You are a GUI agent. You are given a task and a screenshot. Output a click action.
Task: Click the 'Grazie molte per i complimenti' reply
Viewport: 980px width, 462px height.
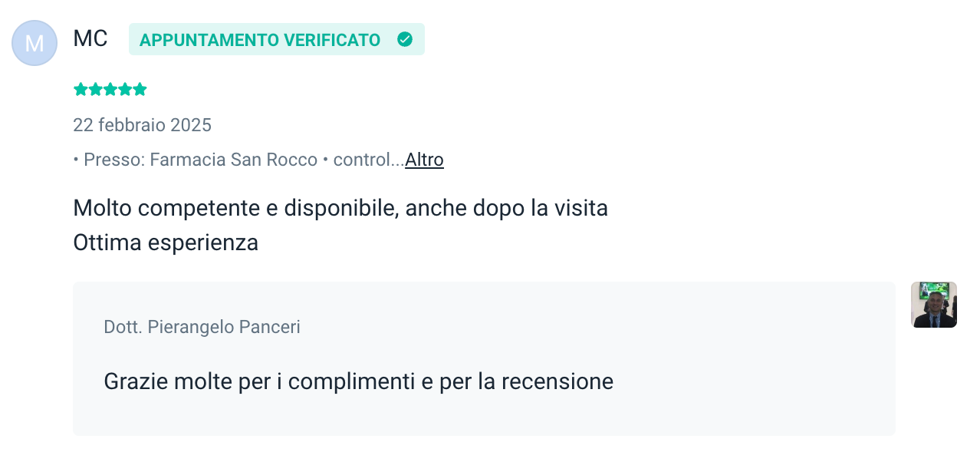(x=358, y=381)
